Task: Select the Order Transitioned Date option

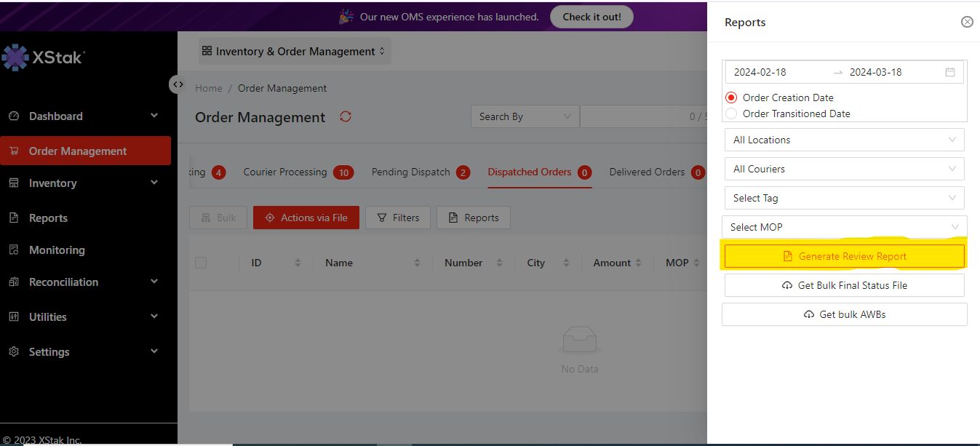Action: click(x=731, y=114)
